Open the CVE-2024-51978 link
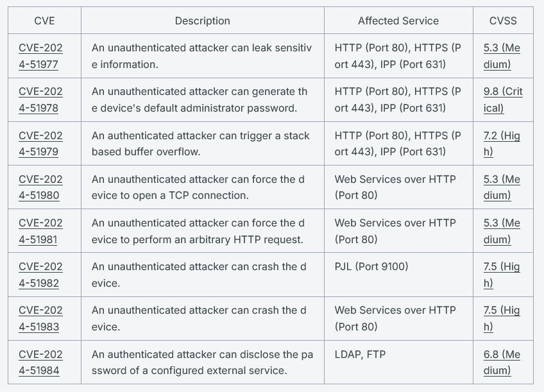Viewport: 544px width, 392px height. pyautogui.click(x=40, y=99)
